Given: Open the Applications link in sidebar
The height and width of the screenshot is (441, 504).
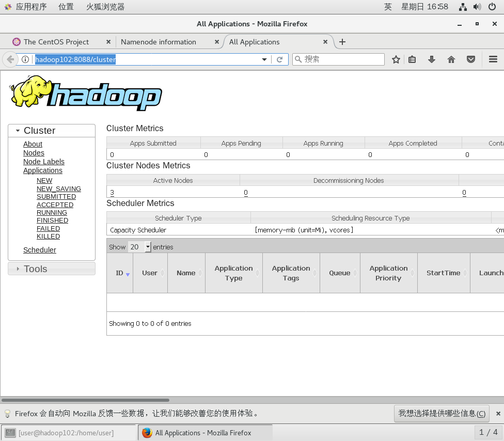Looking at the screenshot, I should [x=43, y=170].
